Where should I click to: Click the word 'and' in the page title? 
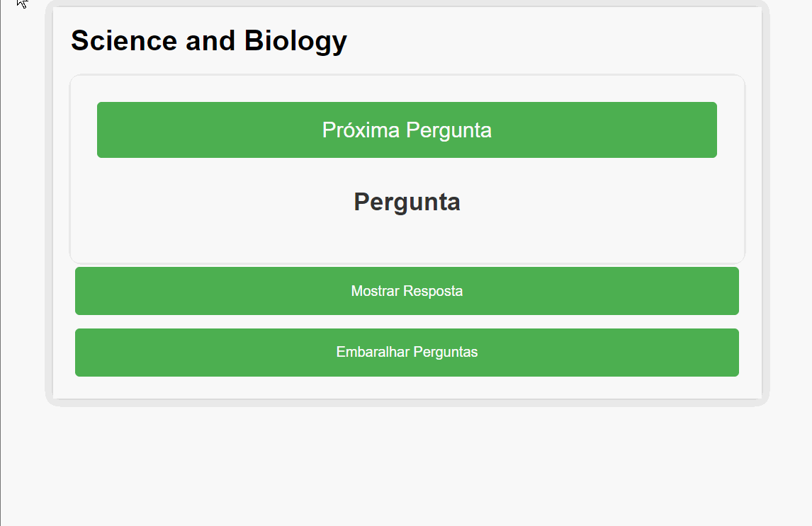coord(210,40)
